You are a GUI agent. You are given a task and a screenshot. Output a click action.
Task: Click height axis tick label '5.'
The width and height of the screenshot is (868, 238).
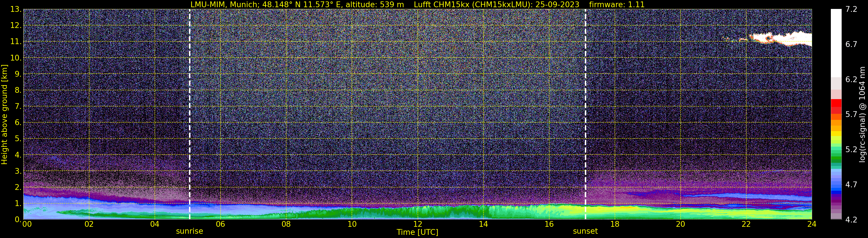click(x=18, y=139)
